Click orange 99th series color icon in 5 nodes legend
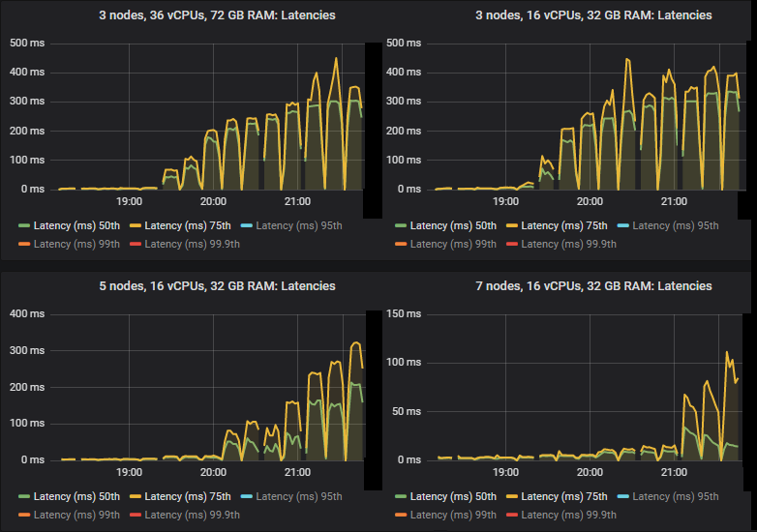Image resolution: width=757 pixels, height=532 pixels. point(23,515)
